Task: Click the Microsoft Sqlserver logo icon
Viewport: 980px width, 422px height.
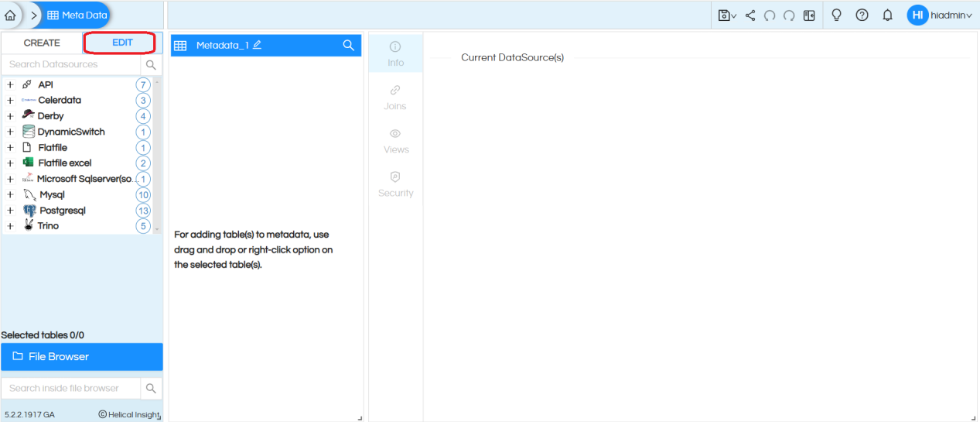Action: click(x=28, y=179)
